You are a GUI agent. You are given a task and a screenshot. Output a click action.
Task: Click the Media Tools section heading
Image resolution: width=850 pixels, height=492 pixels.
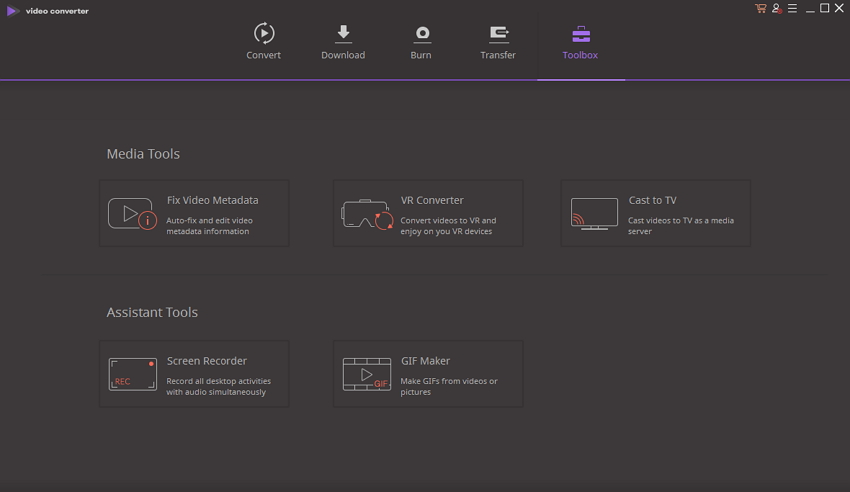coord(143,154)
